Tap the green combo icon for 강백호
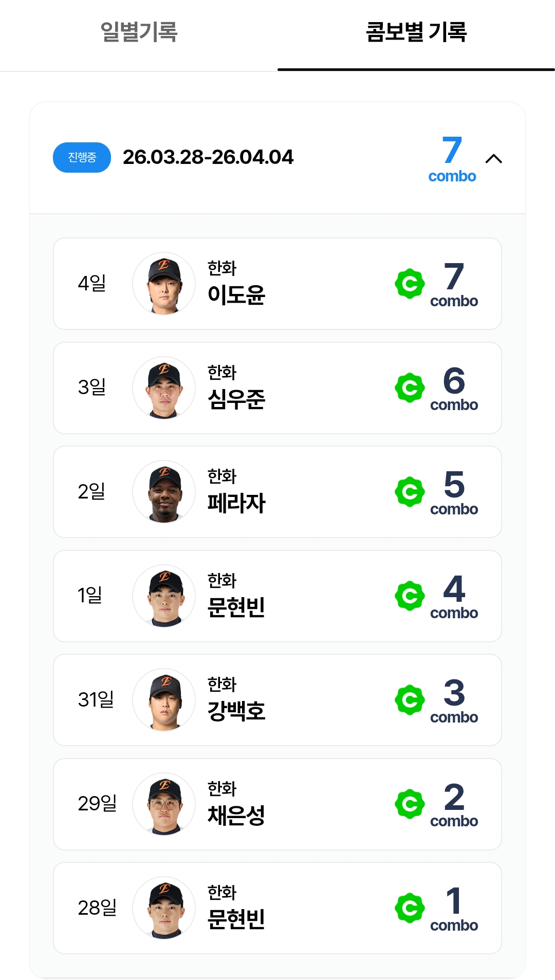The image size is (555, 980). coord(410,700)
